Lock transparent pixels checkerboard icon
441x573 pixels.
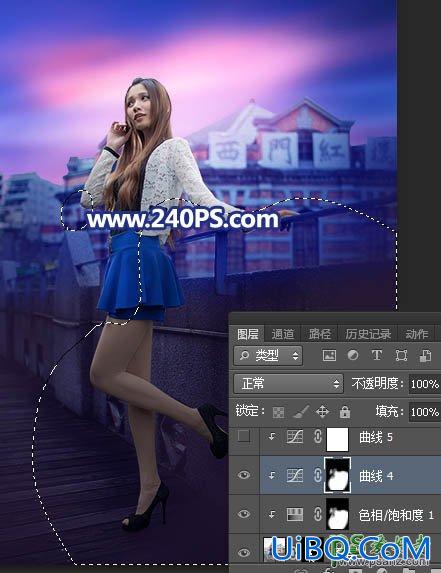(x=278, y=412)
